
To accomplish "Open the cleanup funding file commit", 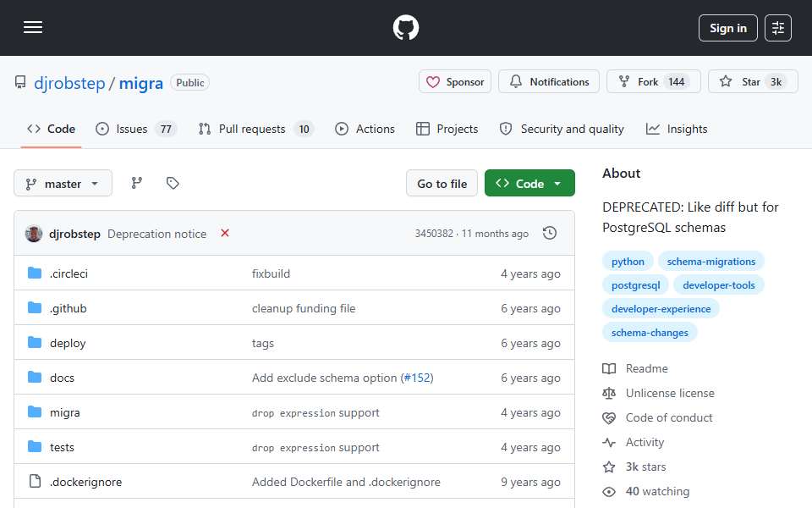I will click(304, 308).
